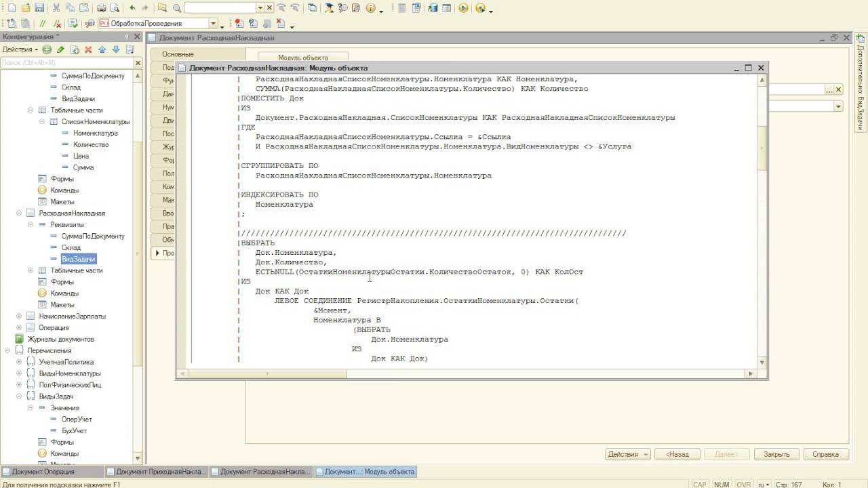Expand the Операция document tree node

pos(19,327)
